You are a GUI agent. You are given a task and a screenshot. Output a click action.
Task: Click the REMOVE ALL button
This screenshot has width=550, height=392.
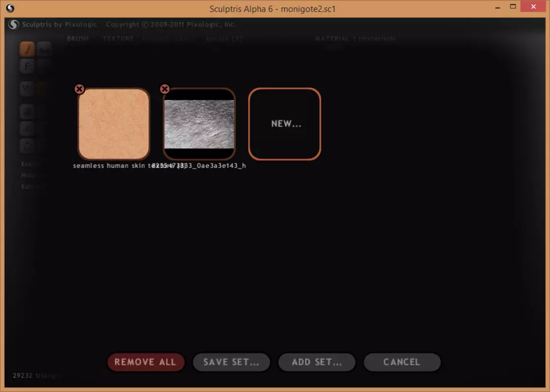[x=146, y=362]
